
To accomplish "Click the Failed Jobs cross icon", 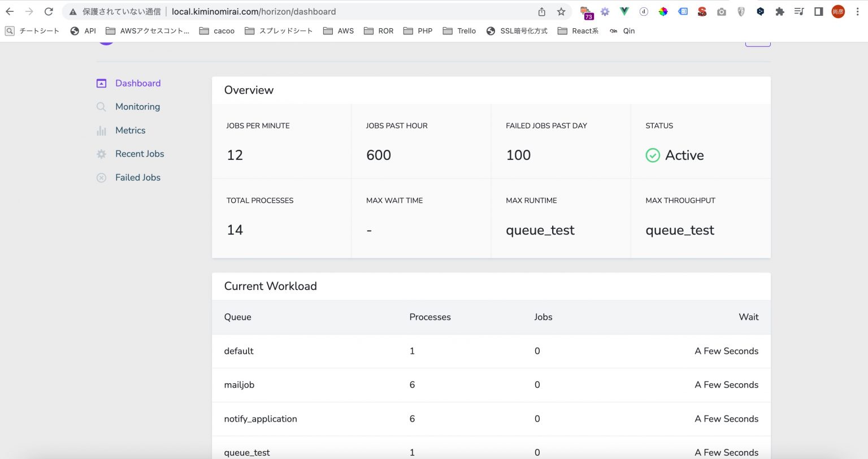I will click(101, 178).
